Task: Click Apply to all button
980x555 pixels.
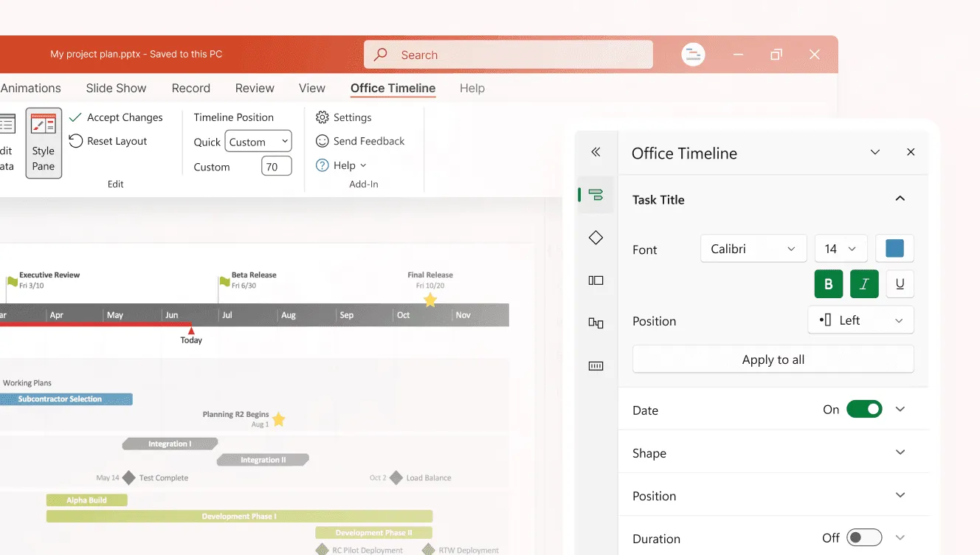Action: point(773,359)
